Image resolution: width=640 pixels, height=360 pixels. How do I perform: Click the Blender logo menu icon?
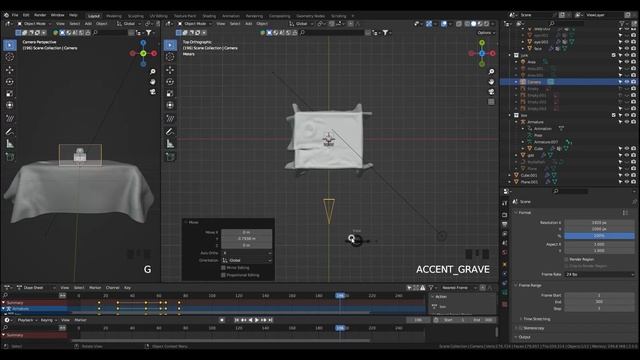7,15
